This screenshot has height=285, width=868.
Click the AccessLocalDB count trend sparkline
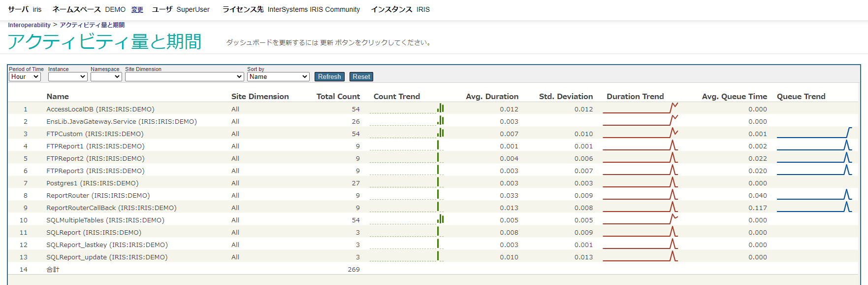(x=407, y=108)
